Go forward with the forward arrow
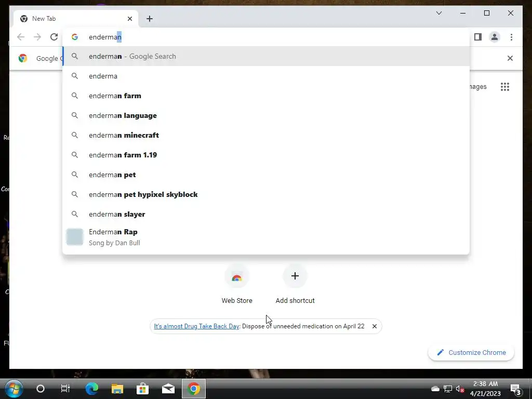The image size is (532, 399). pyautogui.click(x=37, y=37)
